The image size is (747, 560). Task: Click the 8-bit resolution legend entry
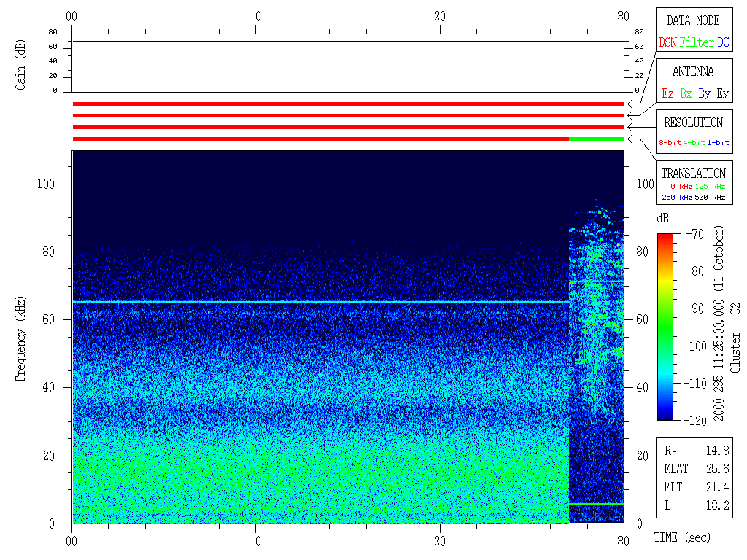(x=670, y=143)
